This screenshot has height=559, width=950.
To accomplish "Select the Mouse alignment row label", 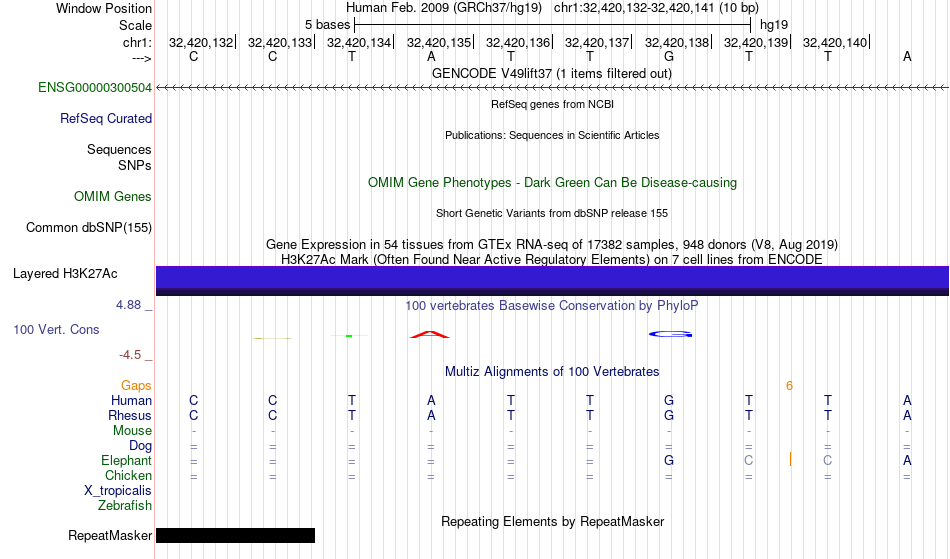I will (x=132, y=431).
